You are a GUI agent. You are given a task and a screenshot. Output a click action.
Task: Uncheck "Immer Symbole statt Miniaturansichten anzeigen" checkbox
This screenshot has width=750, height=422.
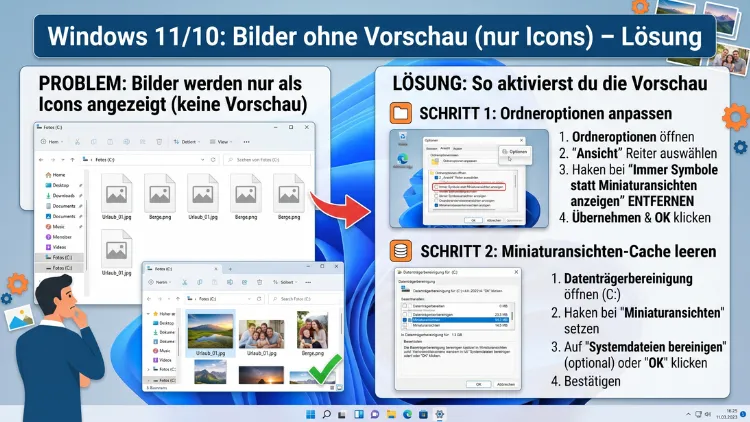click(x=436, y=187)
